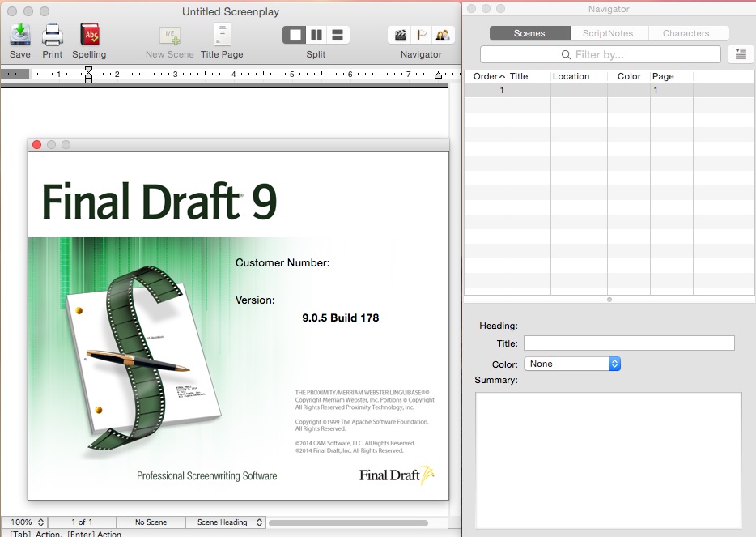
Task: Click the Customer Number label
Action: click(x=282, y=263)
